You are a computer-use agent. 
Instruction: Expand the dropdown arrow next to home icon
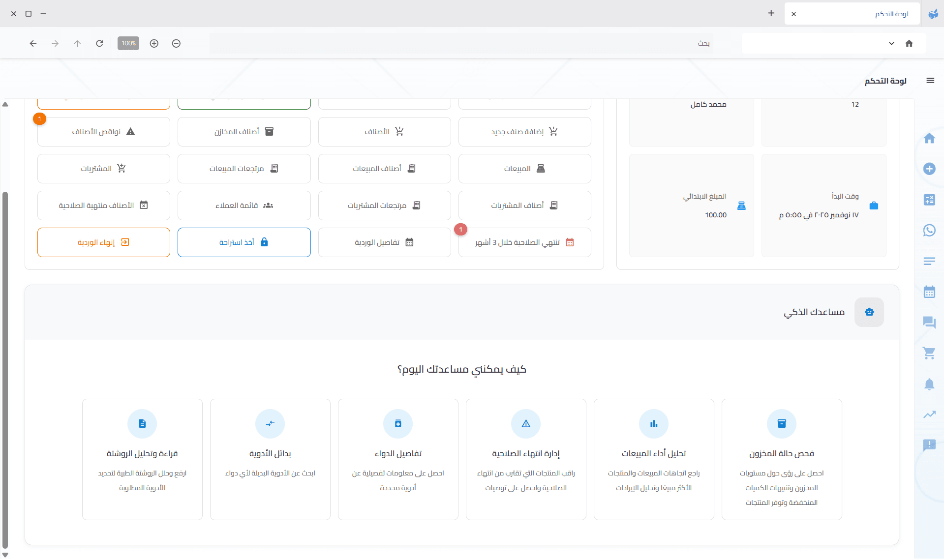[x=891, y=43]
